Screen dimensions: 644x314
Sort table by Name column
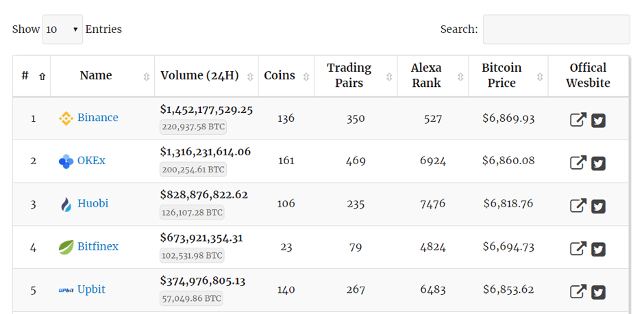[147, 77]
